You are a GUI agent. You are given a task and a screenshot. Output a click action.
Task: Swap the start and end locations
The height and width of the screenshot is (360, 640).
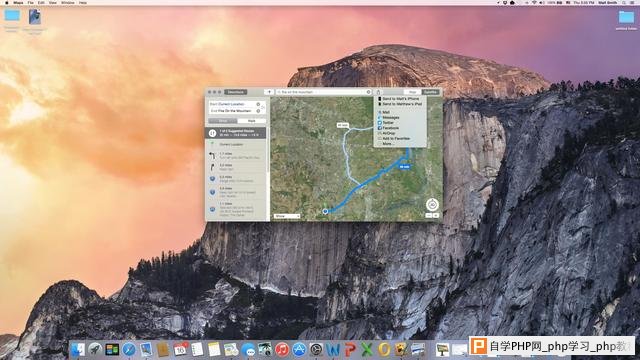click(x=263, y=107)
